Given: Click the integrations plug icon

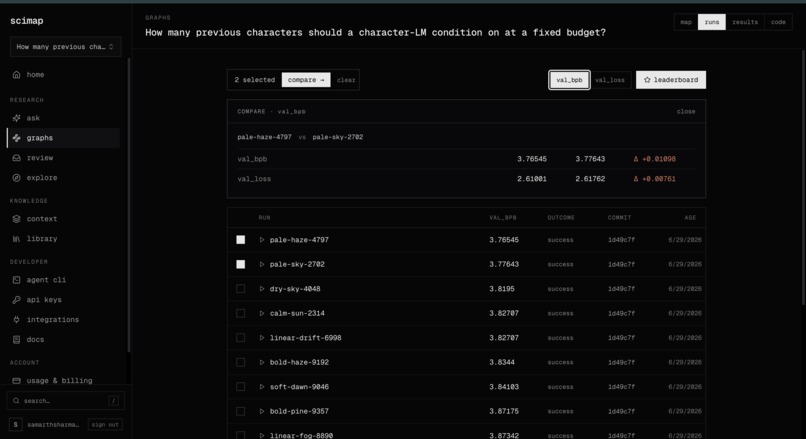Looking at the screenshot, I should pyautogui.click(x=16, y=320).
